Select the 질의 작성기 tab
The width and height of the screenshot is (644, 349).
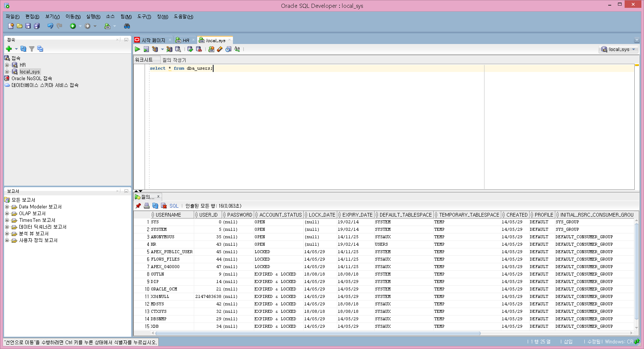(174, 60)
